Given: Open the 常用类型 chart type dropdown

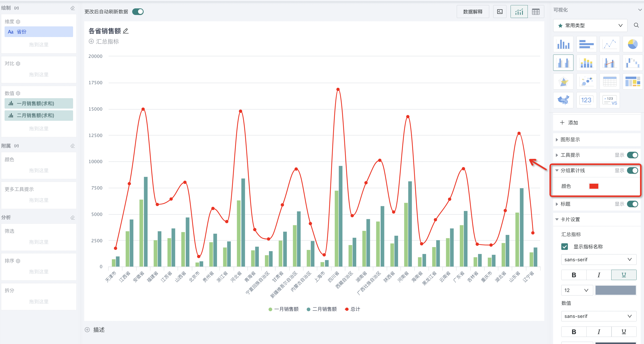Looking at the screenshot, I should pyautogui.click(x=590, y=25).
